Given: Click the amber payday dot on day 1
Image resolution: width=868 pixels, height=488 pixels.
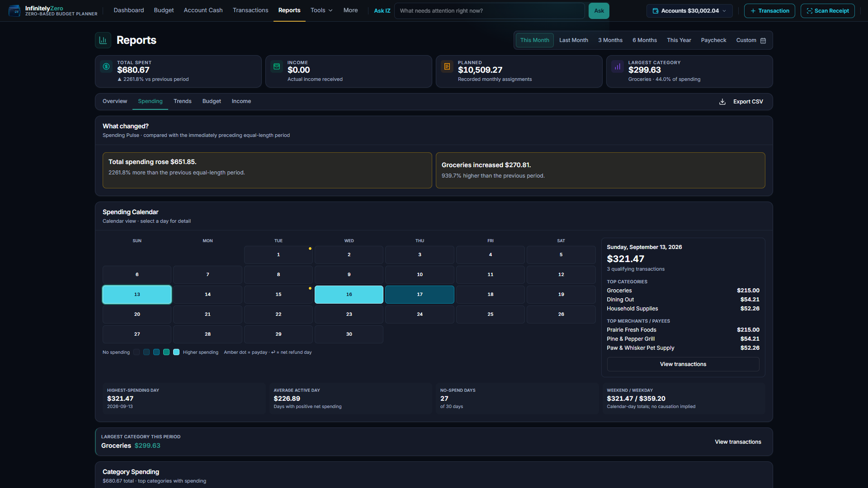Looking at the screenshot, I should [x=310, y=249].
